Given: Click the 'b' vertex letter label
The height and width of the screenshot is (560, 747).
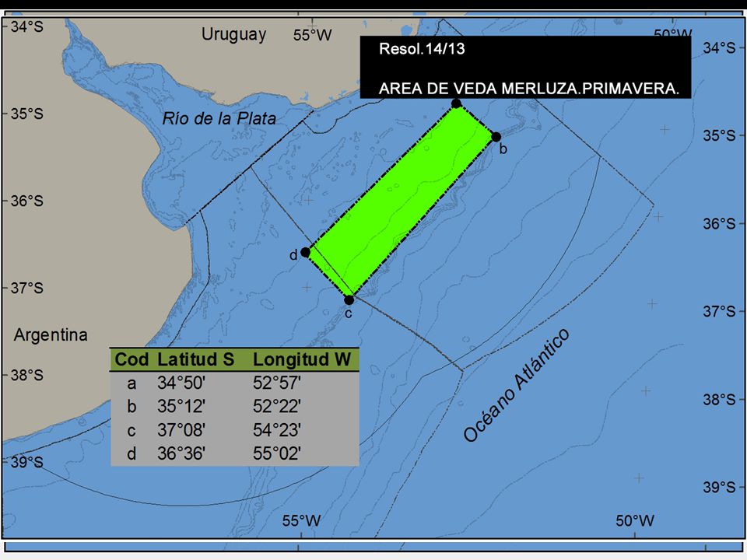Looking at the screenshot, I should pyautogui.click(x=503, y=149).
